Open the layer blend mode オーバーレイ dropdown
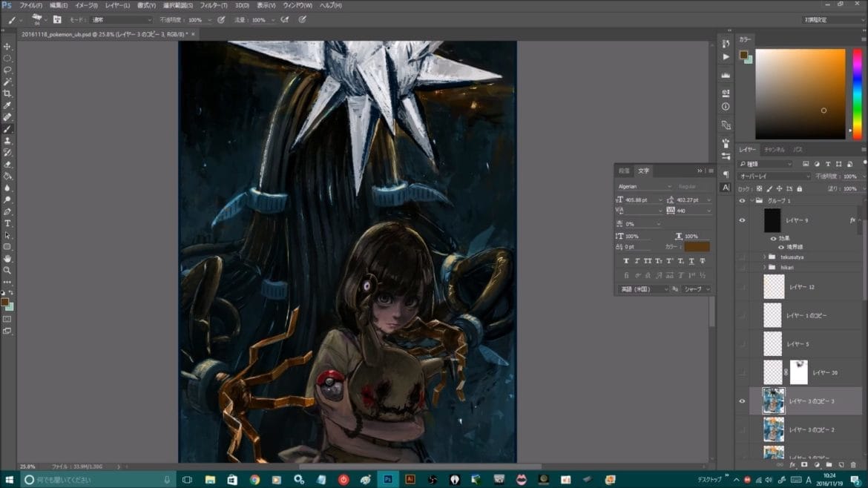Viewport: 868px width, 488px height. click(774, 177)
